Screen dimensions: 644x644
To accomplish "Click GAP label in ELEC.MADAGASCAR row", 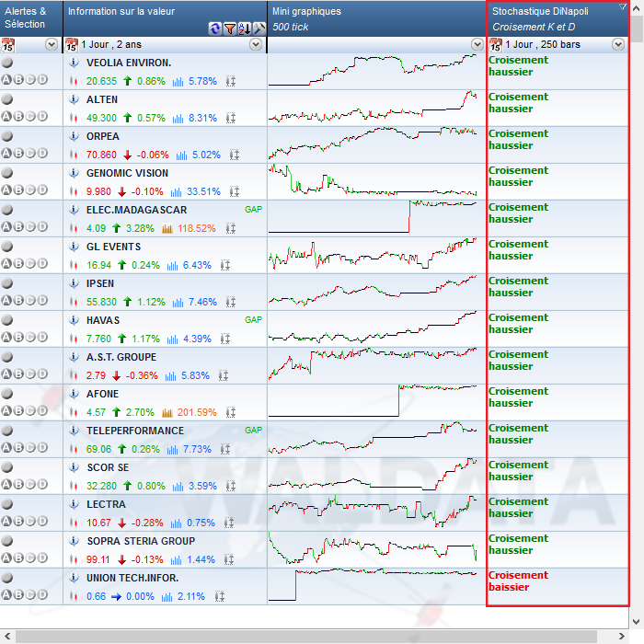I will click(x=253, y=210).
